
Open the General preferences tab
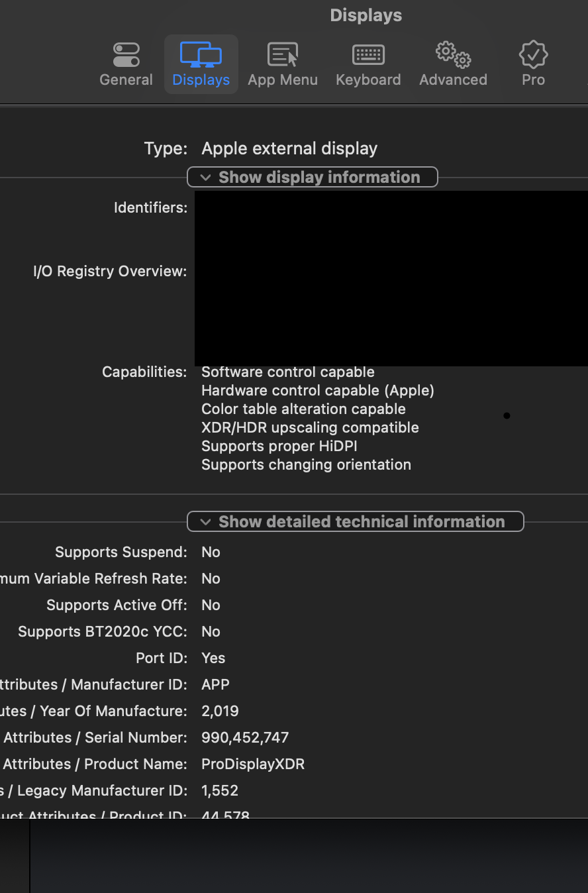[126, 65]
